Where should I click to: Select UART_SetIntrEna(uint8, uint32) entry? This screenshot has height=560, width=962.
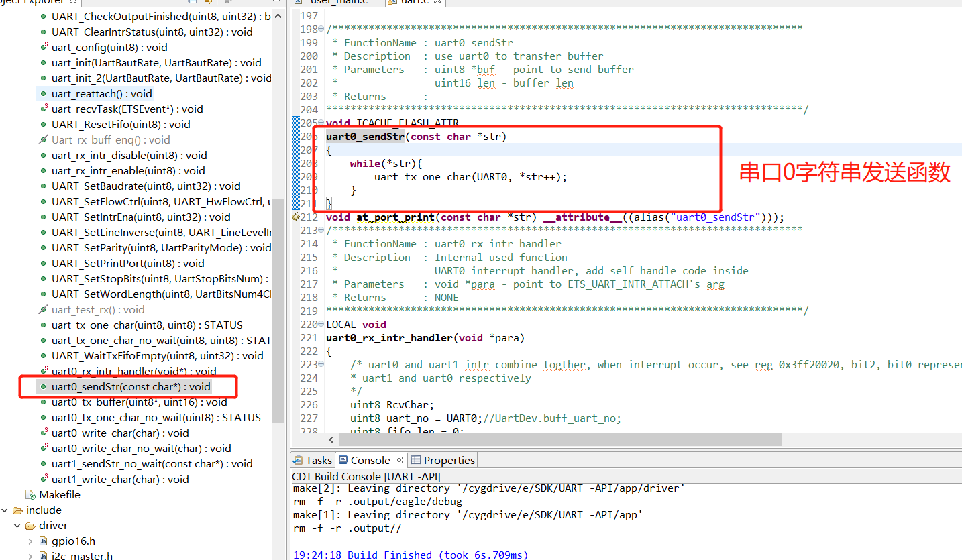click(x=141, y=217)
